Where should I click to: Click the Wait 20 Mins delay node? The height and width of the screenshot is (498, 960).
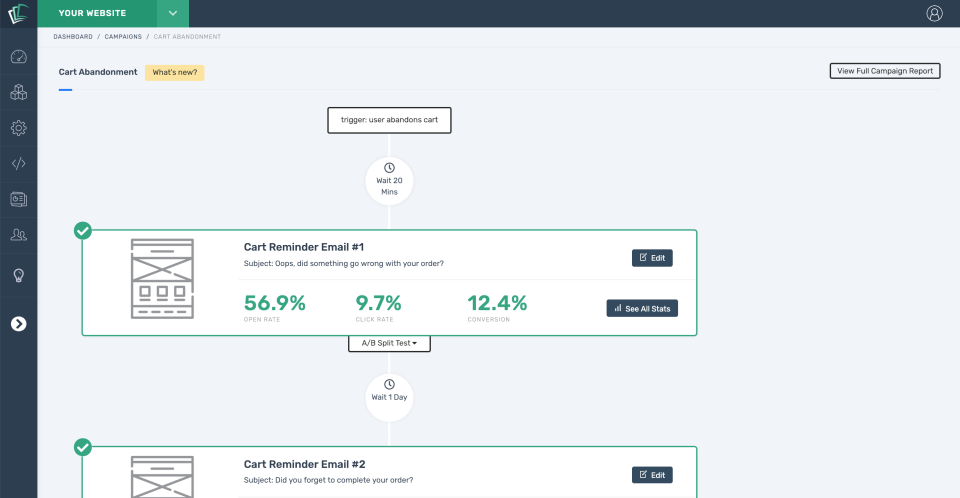coord(389,181)
